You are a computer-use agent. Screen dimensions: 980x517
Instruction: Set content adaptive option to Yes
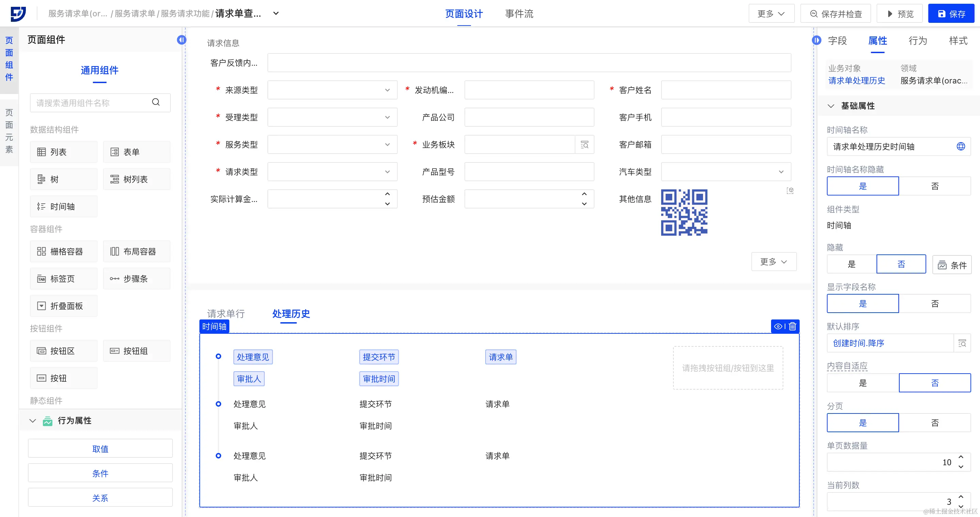(x=863, y=383)
